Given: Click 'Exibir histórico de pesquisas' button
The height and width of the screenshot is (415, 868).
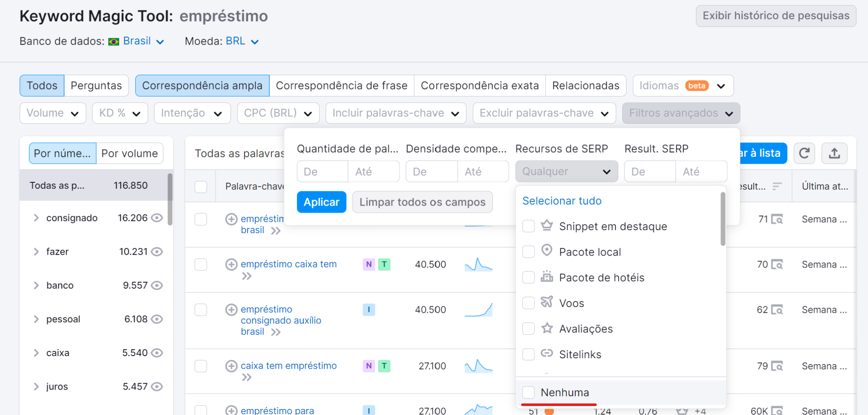Looking at the screenshot, I should point(776,16).
